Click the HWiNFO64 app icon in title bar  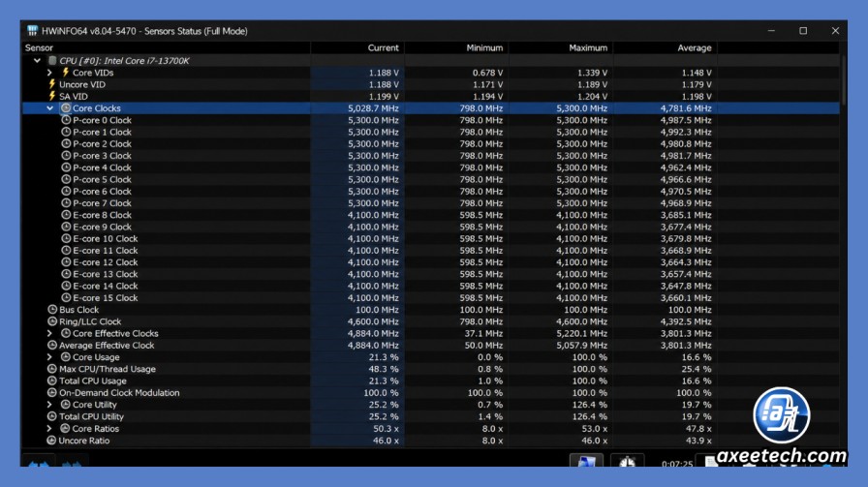click(32, 31)
